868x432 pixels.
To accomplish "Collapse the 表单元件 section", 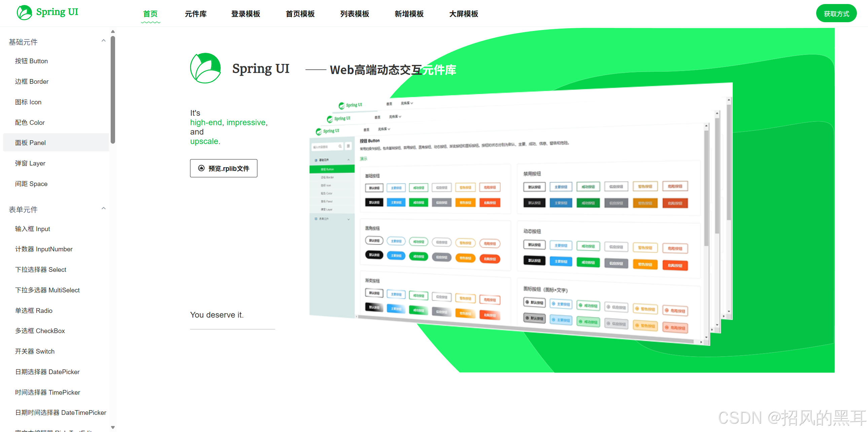I will [x=103, y=209].
